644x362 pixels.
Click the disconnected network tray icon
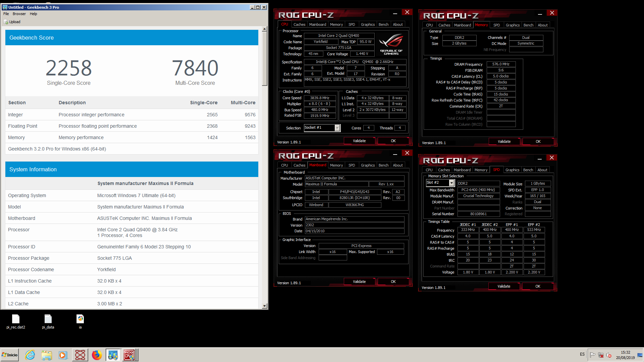601,355
